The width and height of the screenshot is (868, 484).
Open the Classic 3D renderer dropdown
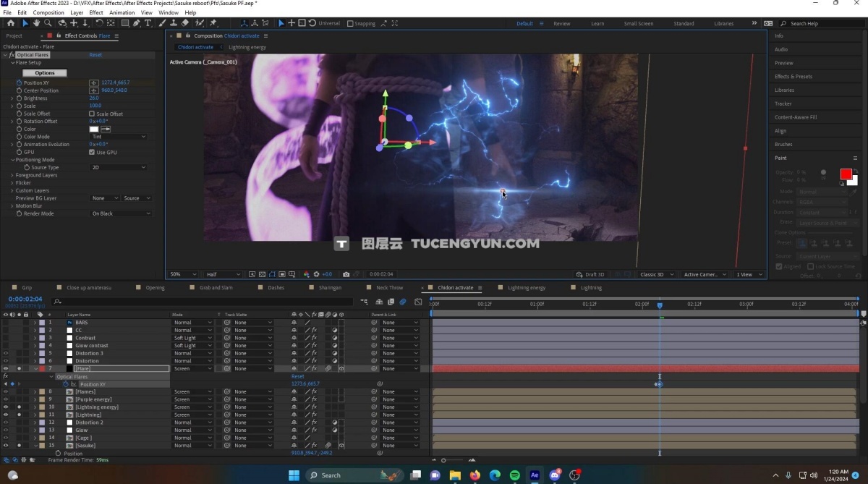click(658, 275)
